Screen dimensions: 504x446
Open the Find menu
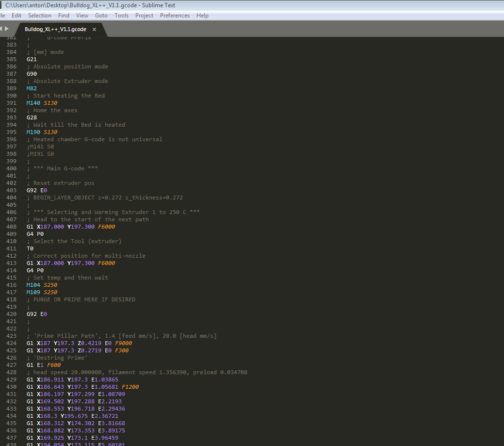pos(64,16)
